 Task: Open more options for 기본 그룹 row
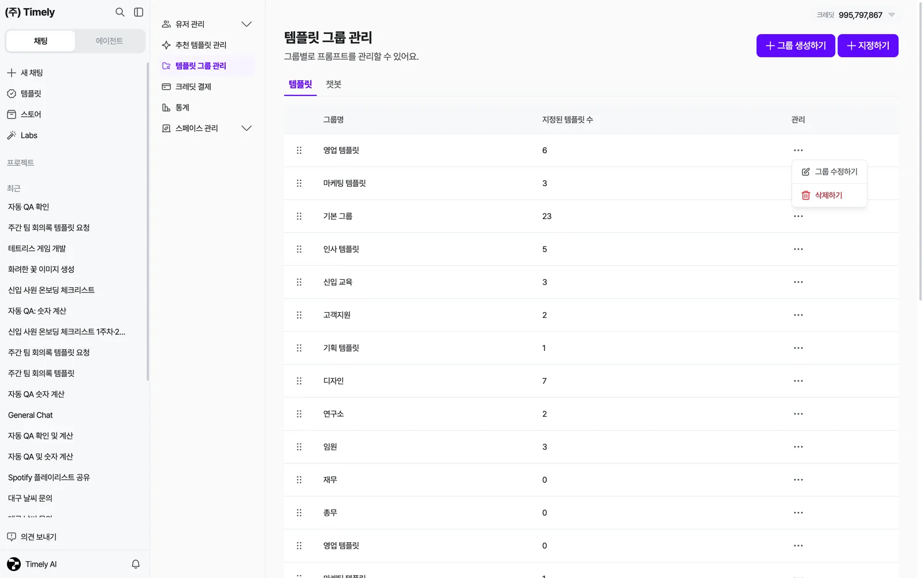pyautogui.click(x=798, y=216)
